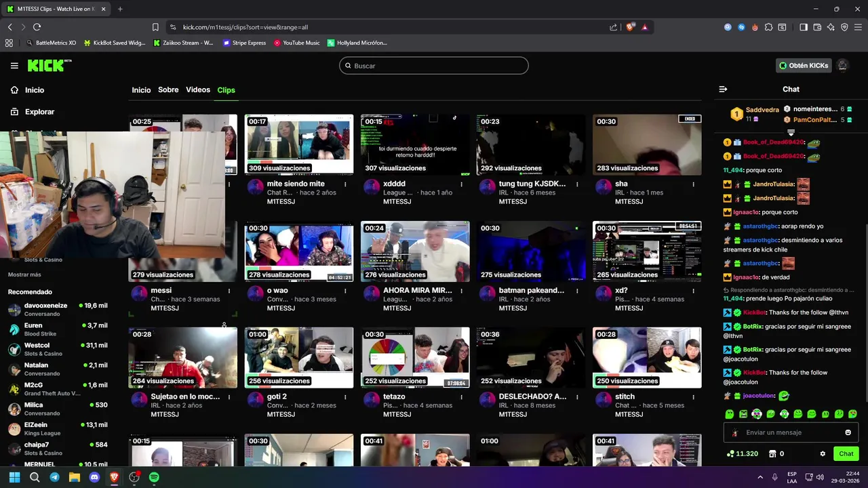The height and width of the screenshot is (488, 868).
Task: Select the Clips channel tab
Action: click(226, 90)
